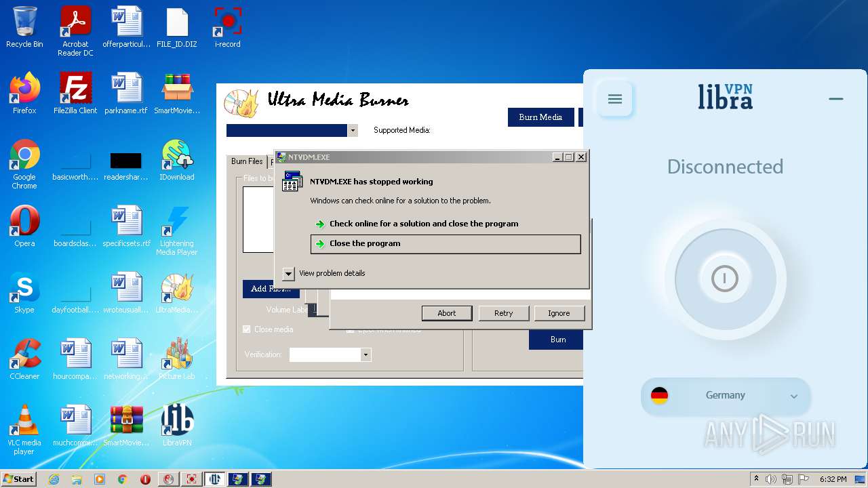
Task: Open Internet Explorer from taskbar
Action: pyautogui.click(x=54, y=479)
